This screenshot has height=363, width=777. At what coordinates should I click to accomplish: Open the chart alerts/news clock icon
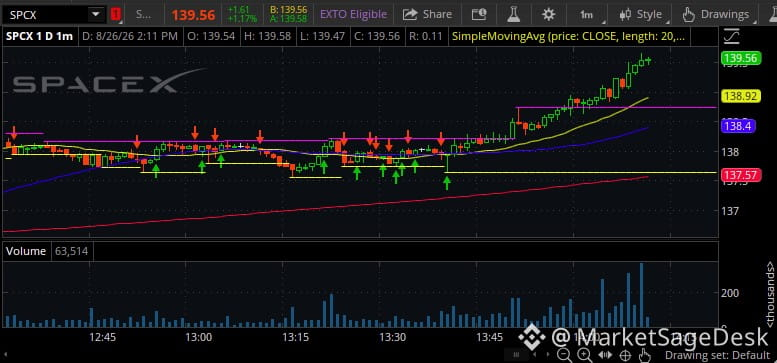pos(479,14)
